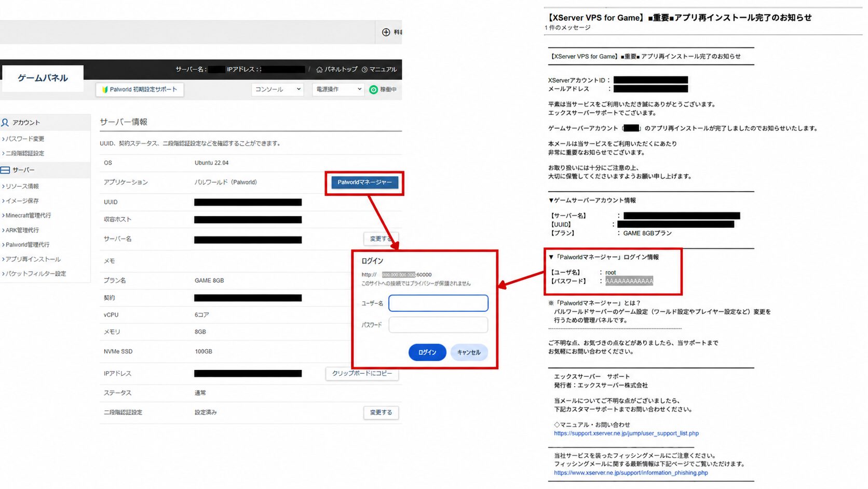Open パスワード変更 in sidebar
This screenshot has height=489, width=868.
[24, 139]
